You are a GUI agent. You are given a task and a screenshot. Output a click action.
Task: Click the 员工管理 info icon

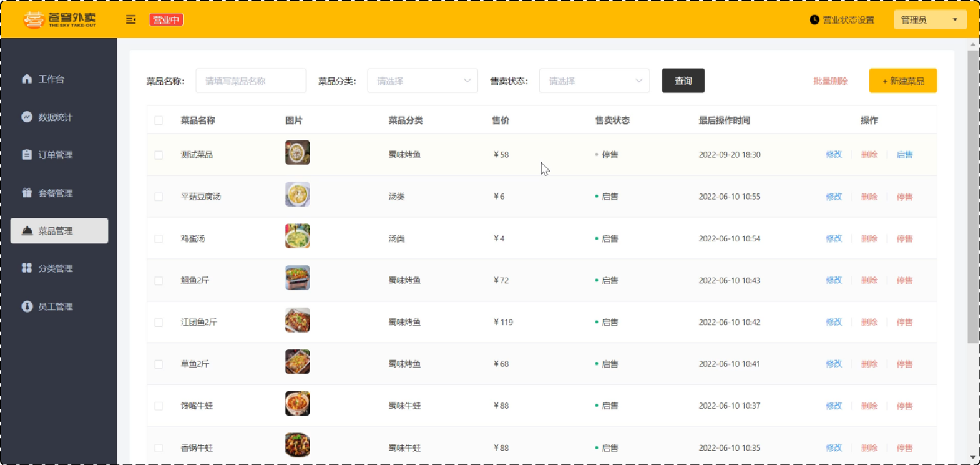(x=27, y=306)
